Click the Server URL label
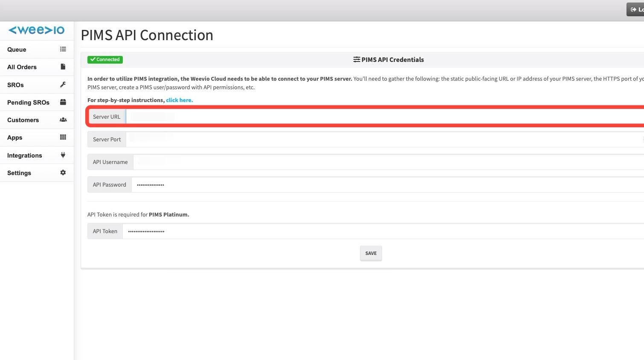This screenshot has width=644, height=360. point(107,117)
